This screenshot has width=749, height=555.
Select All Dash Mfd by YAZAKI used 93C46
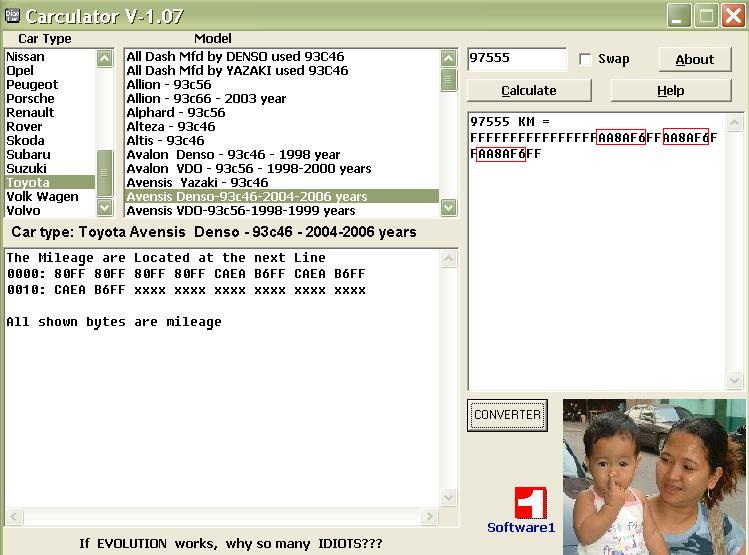pos(282,71)
